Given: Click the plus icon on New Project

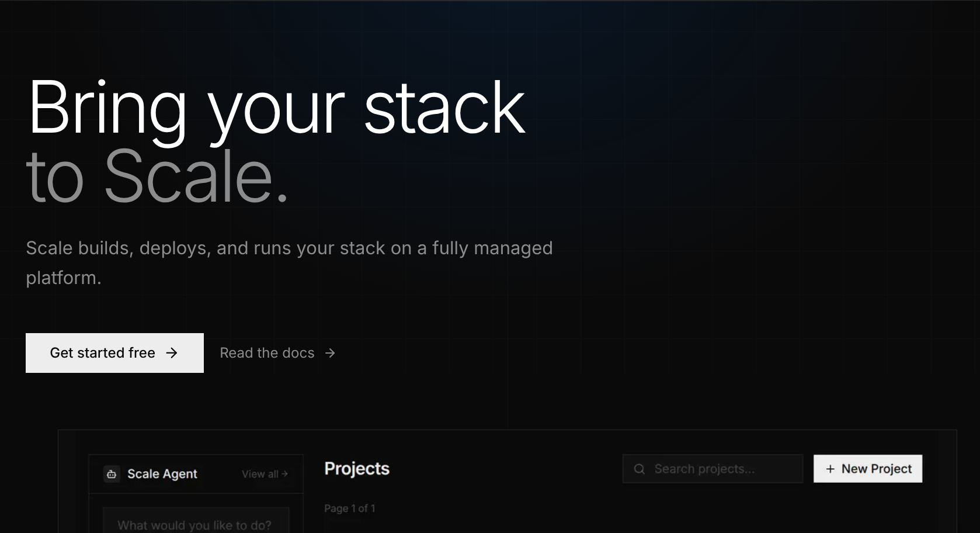Looking at the screenshot, I should 830,469.
